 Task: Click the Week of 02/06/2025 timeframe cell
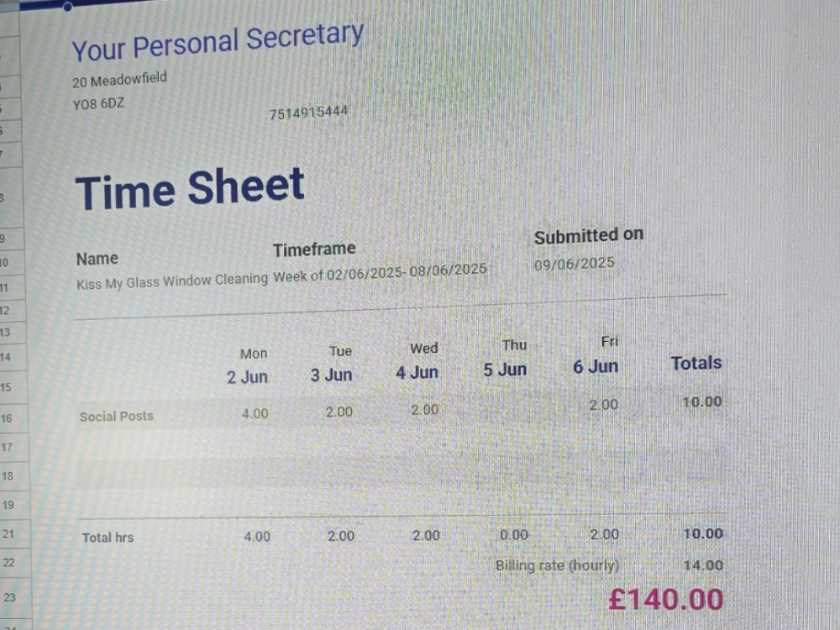[380, 273]
